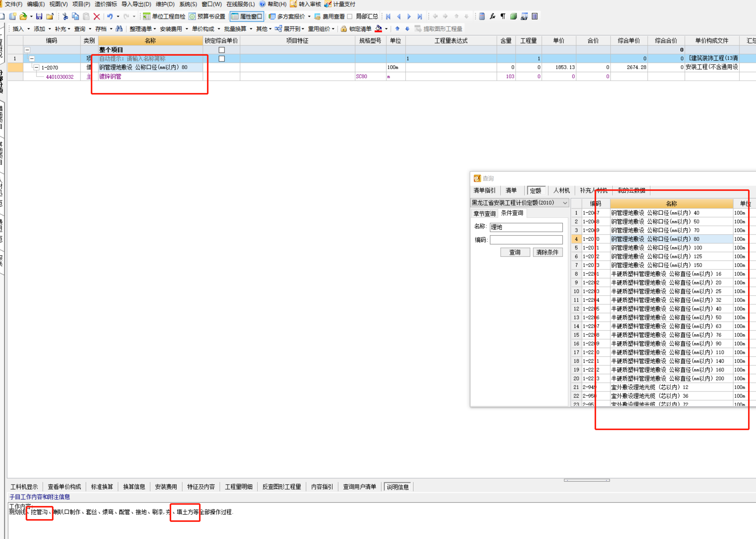This screenshot has width=756, height=539.
Task: Click the Save floppy-disk icon
Action: pos(39,16)
